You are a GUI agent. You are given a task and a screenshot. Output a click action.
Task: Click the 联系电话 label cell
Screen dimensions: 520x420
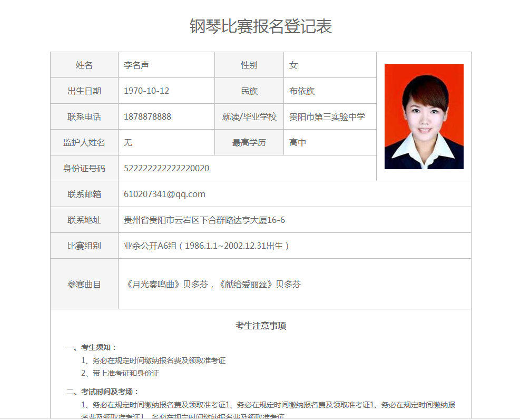click(84, 117)
